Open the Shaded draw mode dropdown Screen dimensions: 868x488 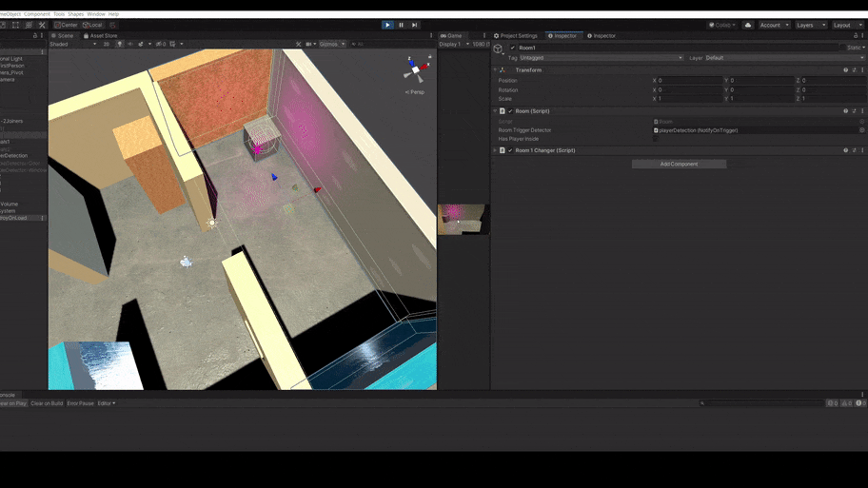(73, 44)
